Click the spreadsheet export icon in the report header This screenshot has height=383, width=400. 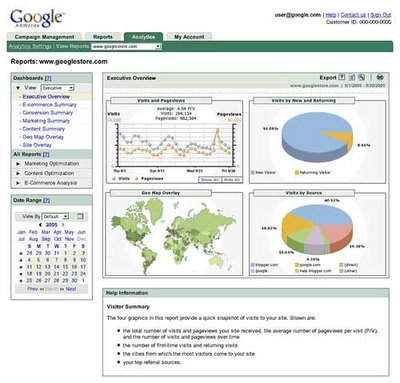click(x=352, y=77)
